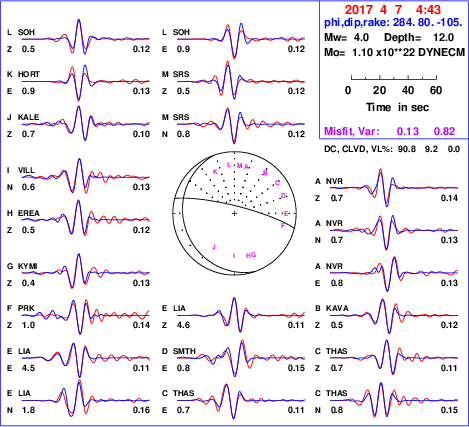
Task: Click station marker C on focal sphere
Action: (277, 183)
